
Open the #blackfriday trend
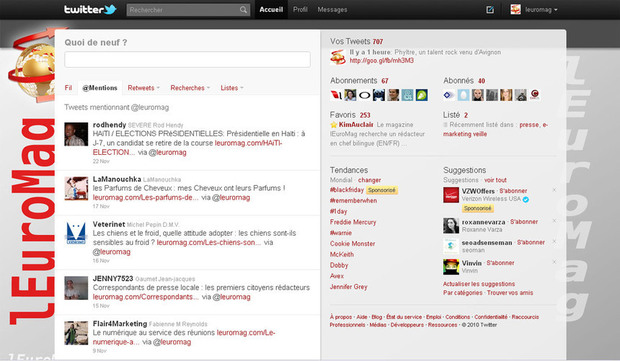347,190
